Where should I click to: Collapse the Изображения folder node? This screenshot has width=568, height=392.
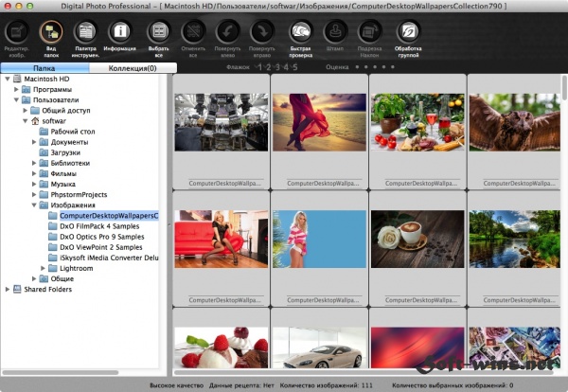tap(34, 205)
